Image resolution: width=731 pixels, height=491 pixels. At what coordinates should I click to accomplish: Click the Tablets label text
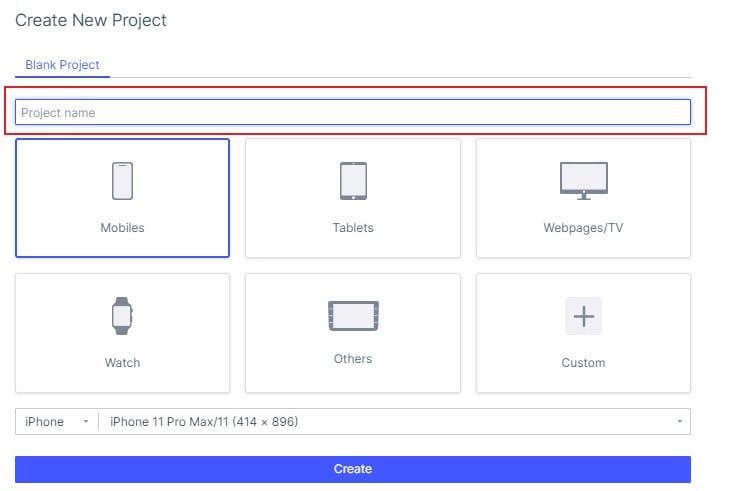pyautogui.click(x=353, y=228)
